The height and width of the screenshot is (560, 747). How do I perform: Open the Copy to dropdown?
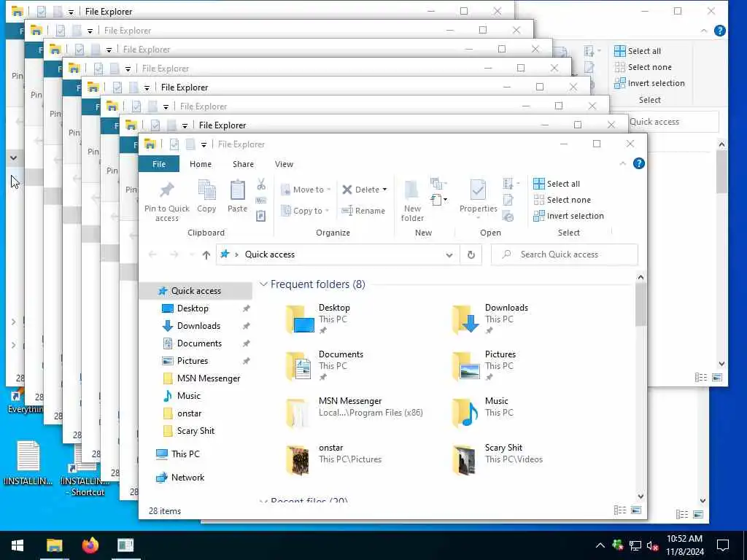(305, 211)
